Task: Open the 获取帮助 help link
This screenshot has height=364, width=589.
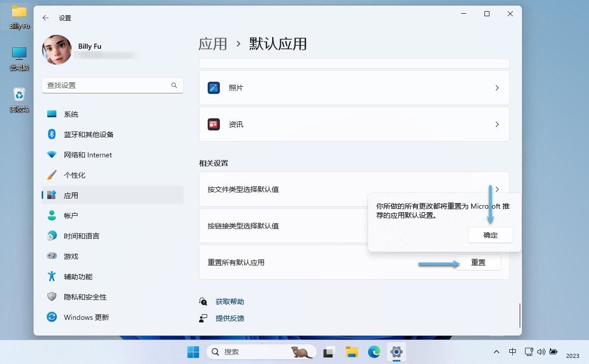Action: tap(230, 302)
